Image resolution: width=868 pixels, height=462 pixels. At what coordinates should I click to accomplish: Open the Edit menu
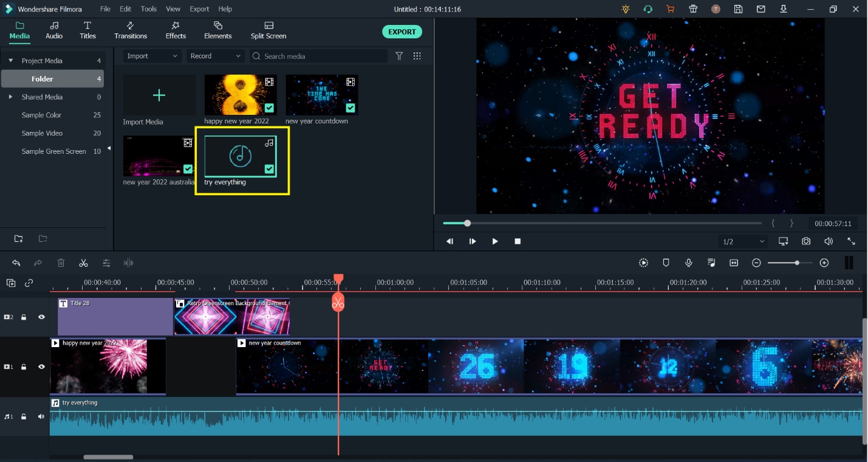click(x=125, y=9)
